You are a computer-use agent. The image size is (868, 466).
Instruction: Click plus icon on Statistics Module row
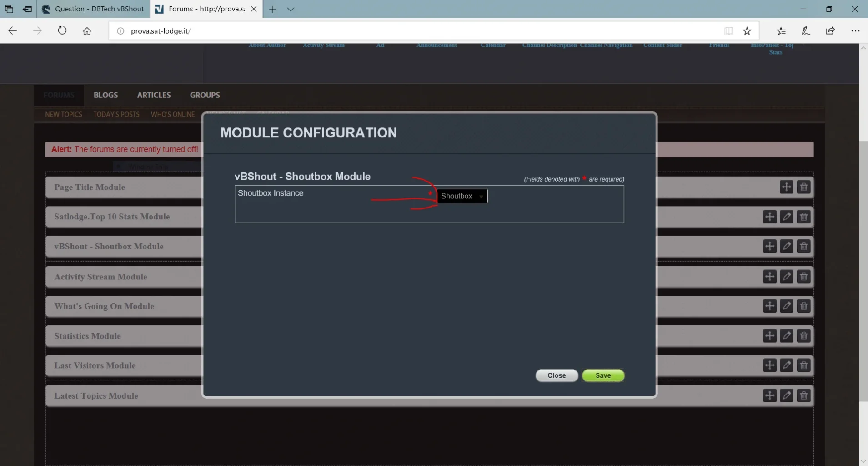[769, 336]
